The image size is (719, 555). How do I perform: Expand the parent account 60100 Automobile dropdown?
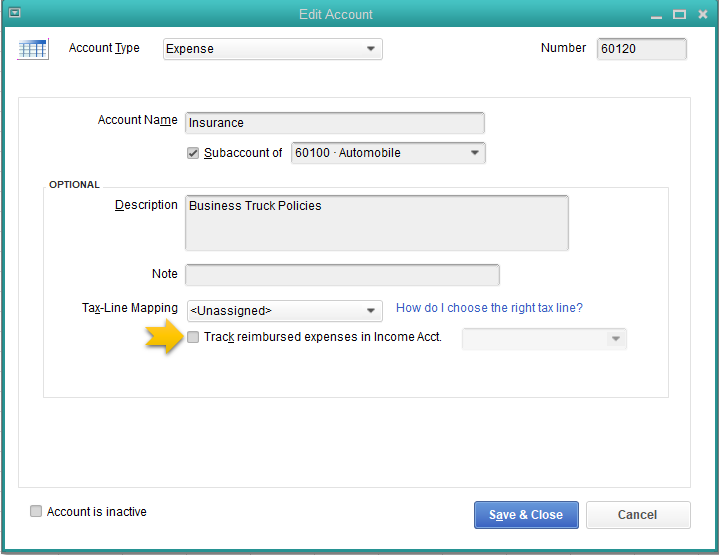point(474,153)
